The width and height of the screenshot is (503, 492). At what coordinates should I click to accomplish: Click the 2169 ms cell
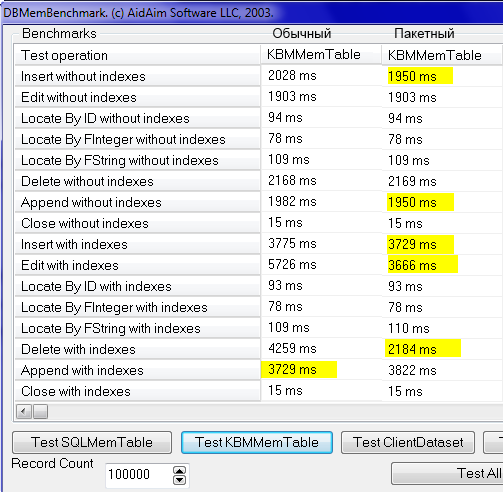pos(443,181)
